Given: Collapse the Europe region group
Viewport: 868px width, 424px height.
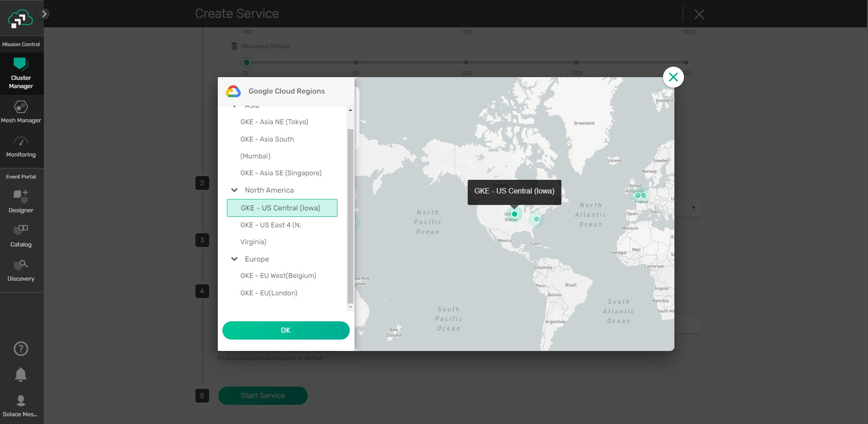Looking at the screenshot, I should (234, 259).
